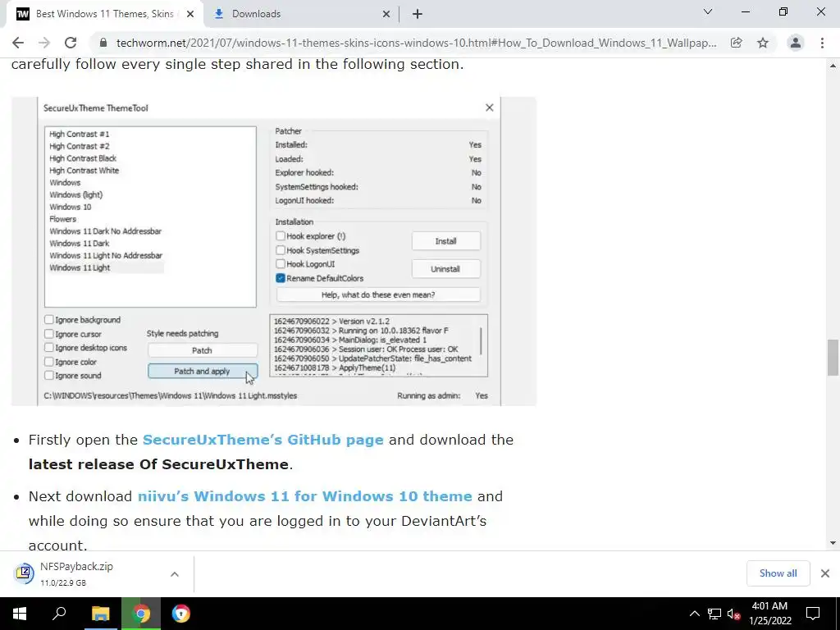Screen dimensions: 840x630
Task: View site security padlock info
Action: pyautogui.click(x=103, y=43)
